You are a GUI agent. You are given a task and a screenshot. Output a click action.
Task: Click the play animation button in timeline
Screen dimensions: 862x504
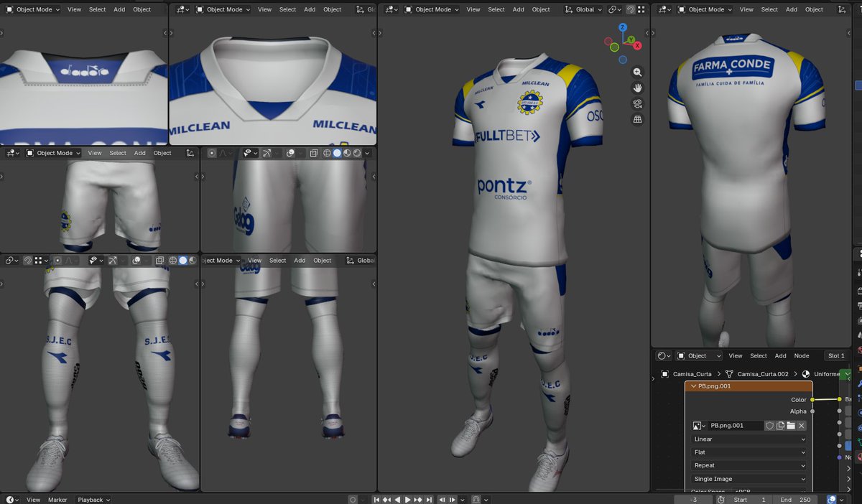pyautogui.click(x=407, y=500)
